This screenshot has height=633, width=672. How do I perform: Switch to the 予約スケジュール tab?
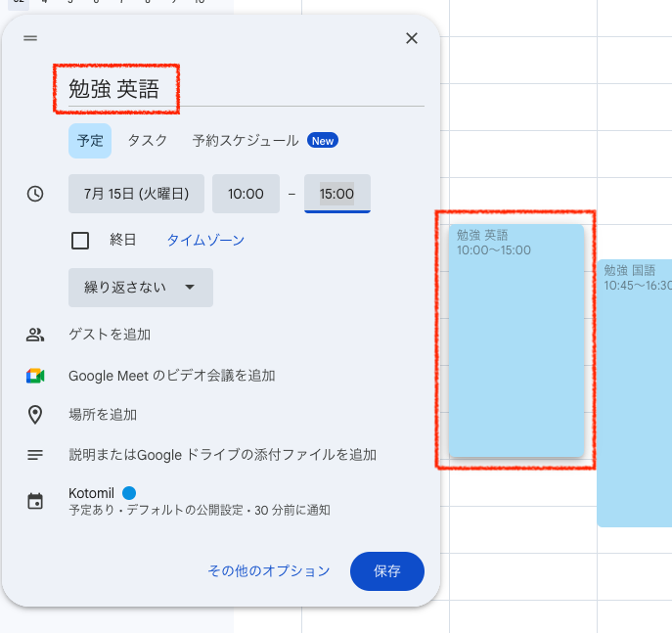[x=246, y=141]
